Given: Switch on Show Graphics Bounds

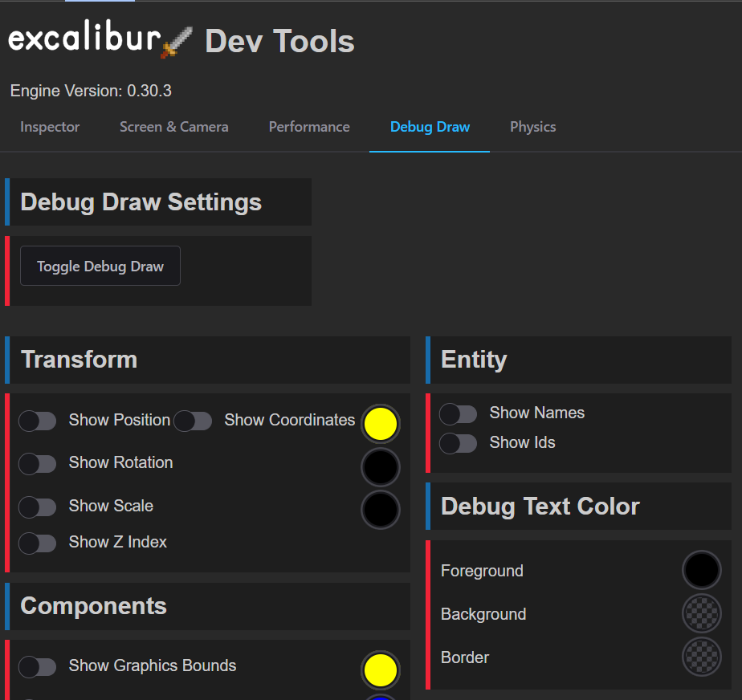Looking at the screenshot, I should click(x=38, y=666).
